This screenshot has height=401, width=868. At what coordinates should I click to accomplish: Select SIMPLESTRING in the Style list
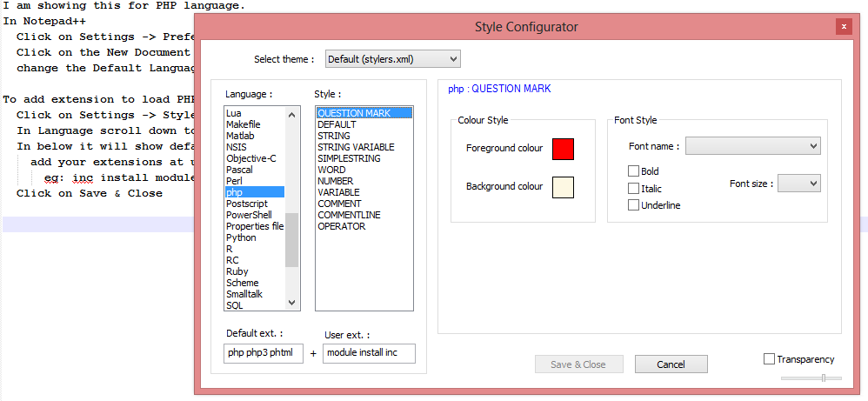coord(364,158)
